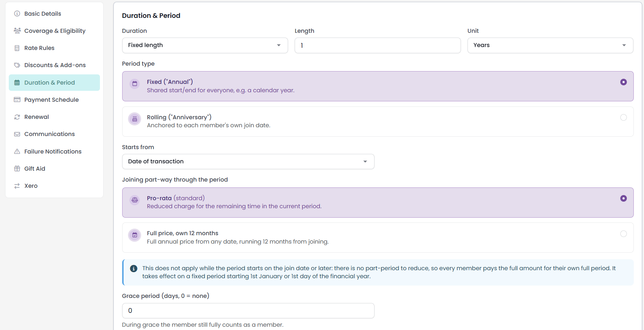Switch to Rate Rules section
Screen dimensions: 644x330
point(54,48)
